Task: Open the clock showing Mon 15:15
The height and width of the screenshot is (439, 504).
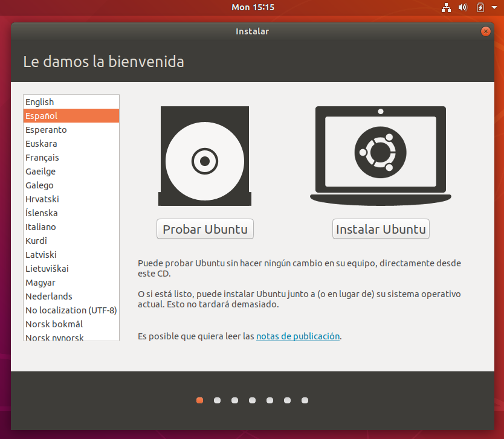Action: pyautogui.click(x=253, y=7)
